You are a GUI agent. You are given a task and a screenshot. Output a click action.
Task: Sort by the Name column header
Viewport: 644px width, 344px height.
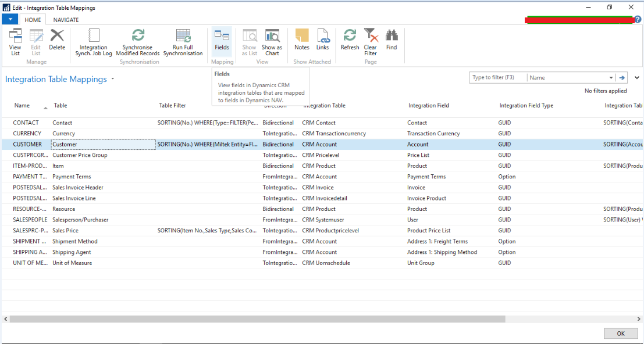tap(22, 105)
